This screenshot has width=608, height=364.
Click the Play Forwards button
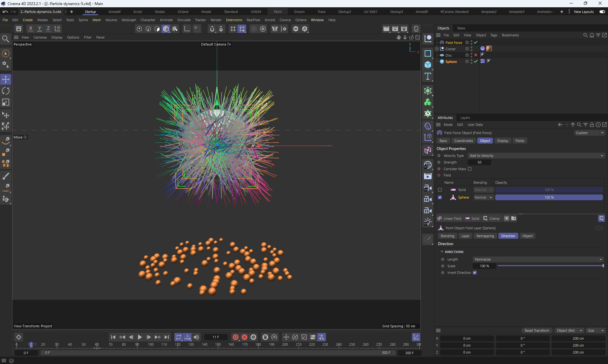[x=140, y=337]
